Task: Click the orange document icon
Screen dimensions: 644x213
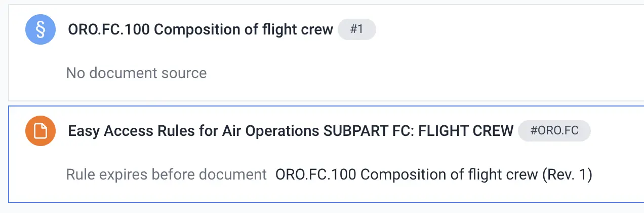Action: (40, 131)
